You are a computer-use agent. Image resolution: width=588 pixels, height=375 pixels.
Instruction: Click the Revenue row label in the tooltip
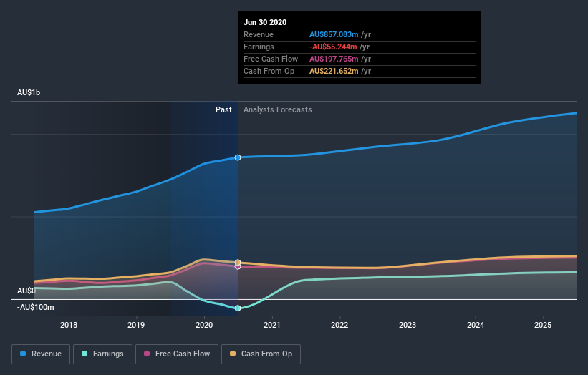pyautogui.click(x=259, y=34)
